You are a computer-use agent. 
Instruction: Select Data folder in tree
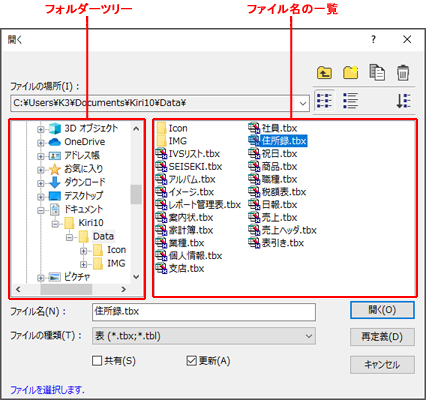click(x=103, y=236)
